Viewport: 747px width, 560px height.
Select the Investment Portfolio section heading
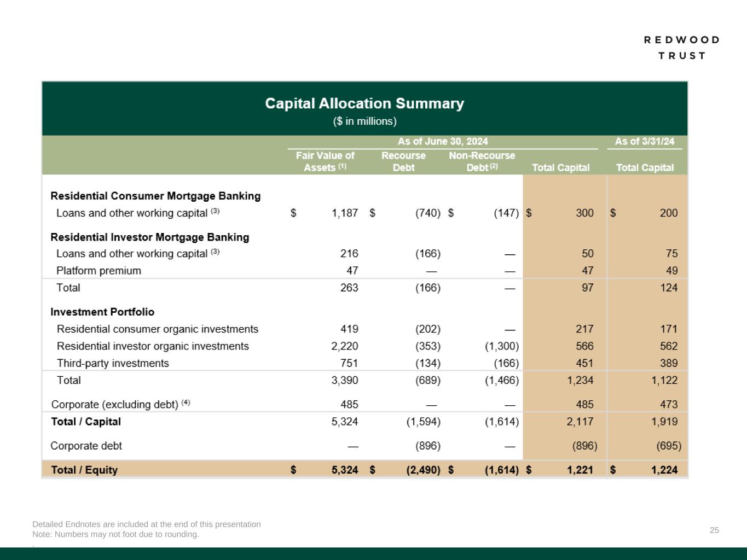coord(102,312)
